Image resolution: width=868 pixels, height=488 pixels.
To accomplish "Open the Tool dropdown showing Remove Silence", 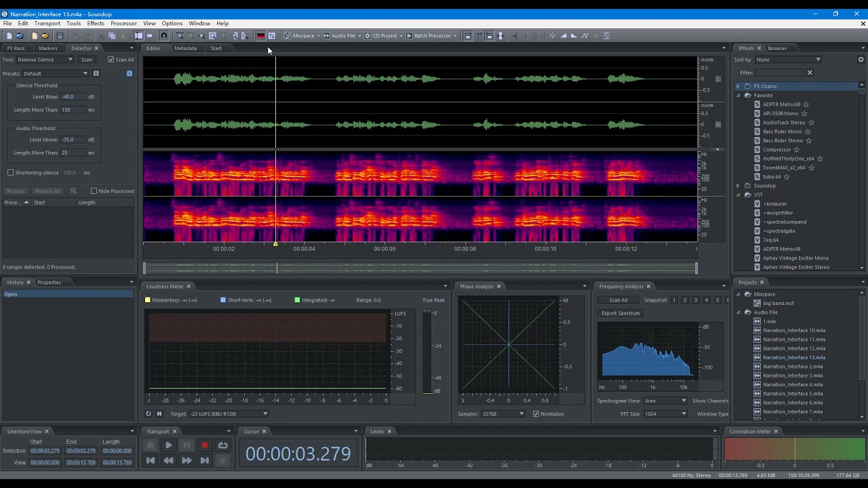I will (45, 60).
